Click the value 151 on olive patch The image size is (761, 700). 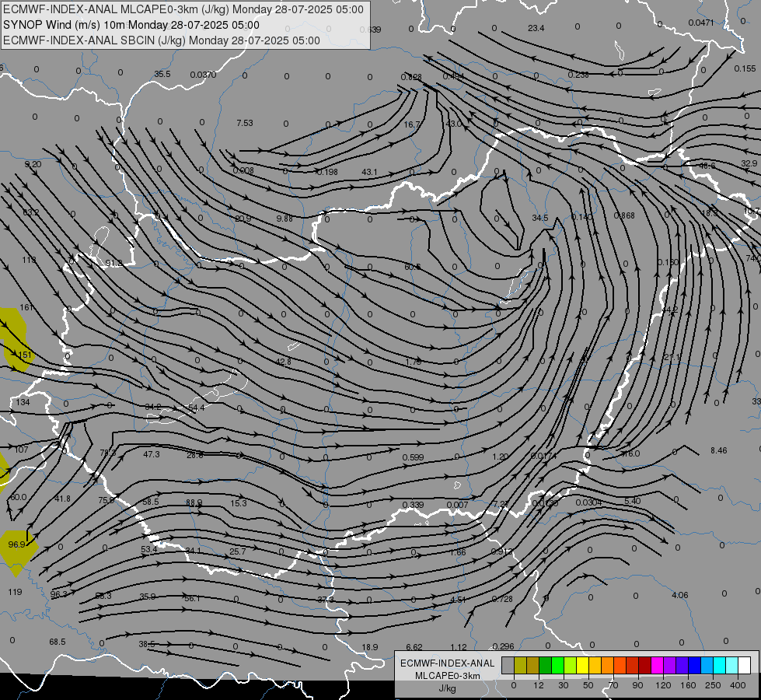point(24,355)
